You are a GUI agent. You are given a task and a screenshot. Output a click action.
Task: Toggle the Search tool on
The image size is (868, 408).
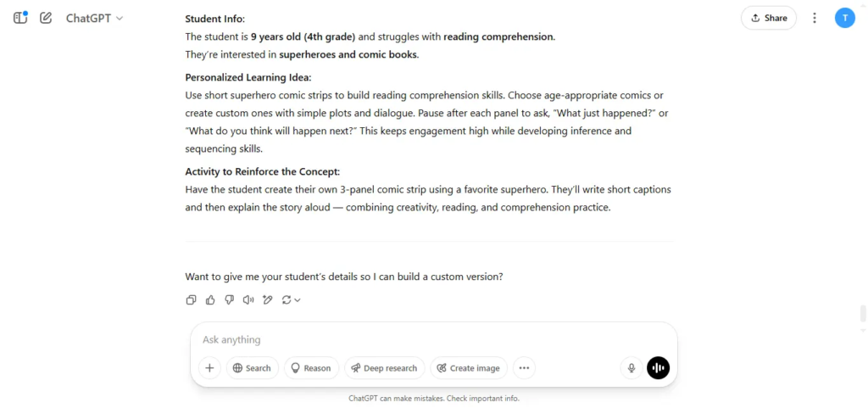point(252,368)
